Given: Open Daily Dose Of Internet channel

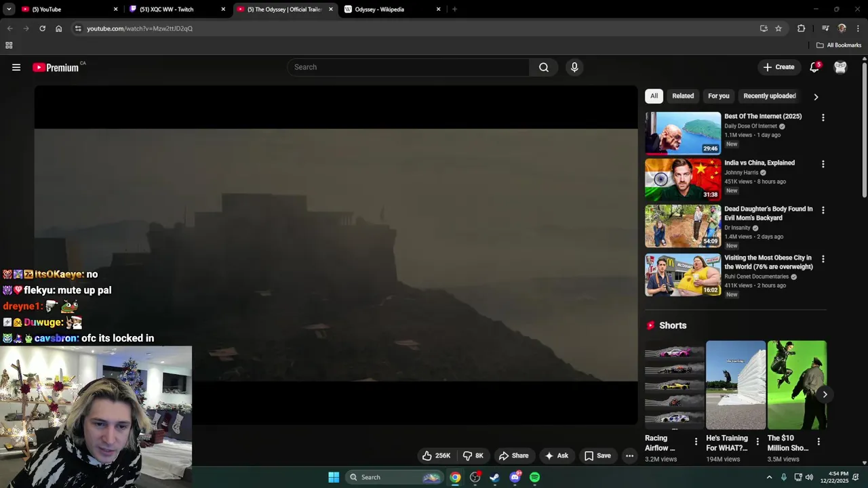Looking at the screenshot, I should tap(751, 126).
